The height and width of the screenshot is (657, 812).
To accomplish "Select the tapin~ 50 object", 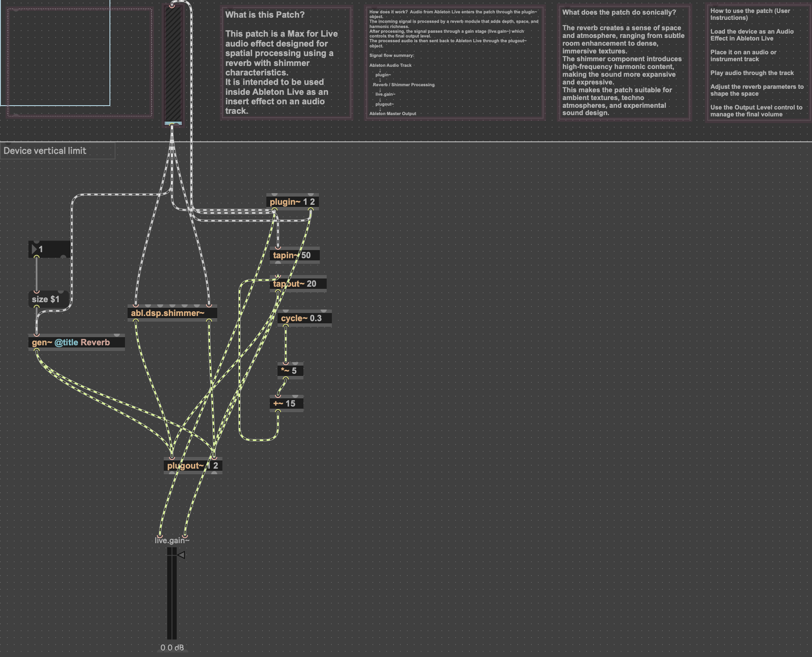I will [x=294, y=255].
